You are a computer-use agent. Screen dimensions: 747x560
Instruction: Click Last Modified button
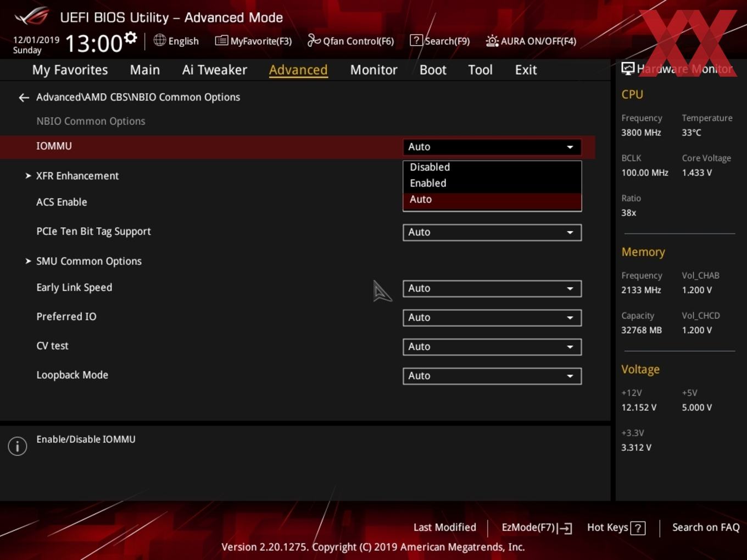coord(444,528)
